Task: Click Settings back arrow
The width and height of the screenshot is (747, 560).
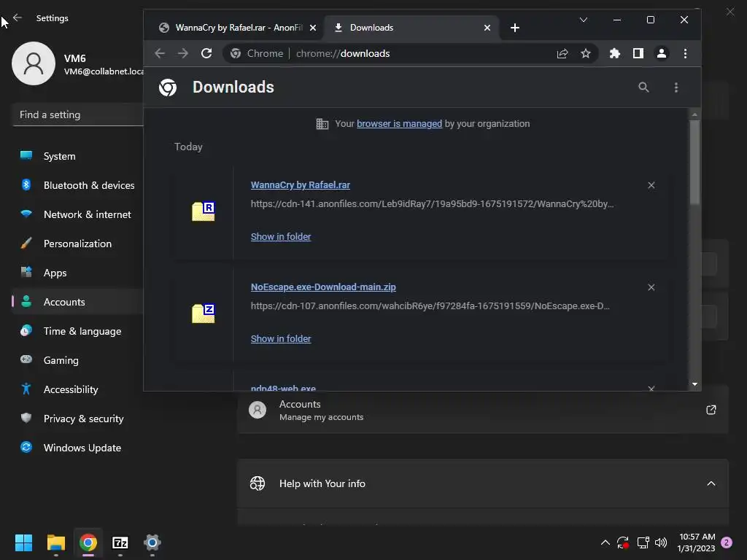Action: [18, 17]
